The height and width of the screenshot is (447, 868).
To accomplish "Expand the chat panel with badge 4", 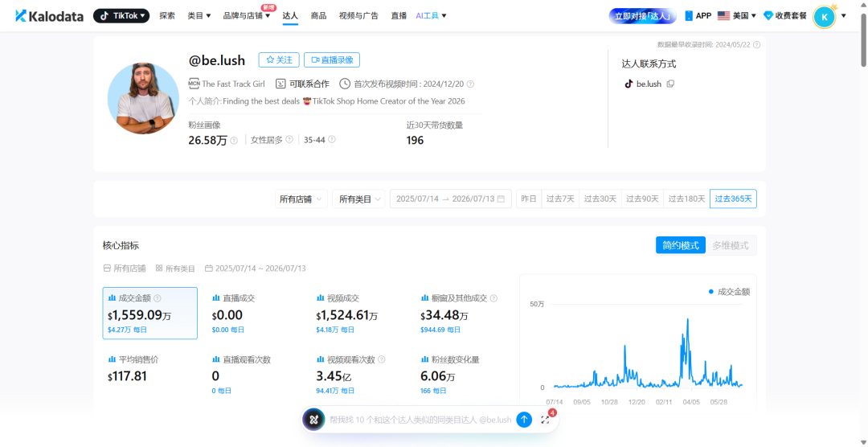I will [546, 419].
